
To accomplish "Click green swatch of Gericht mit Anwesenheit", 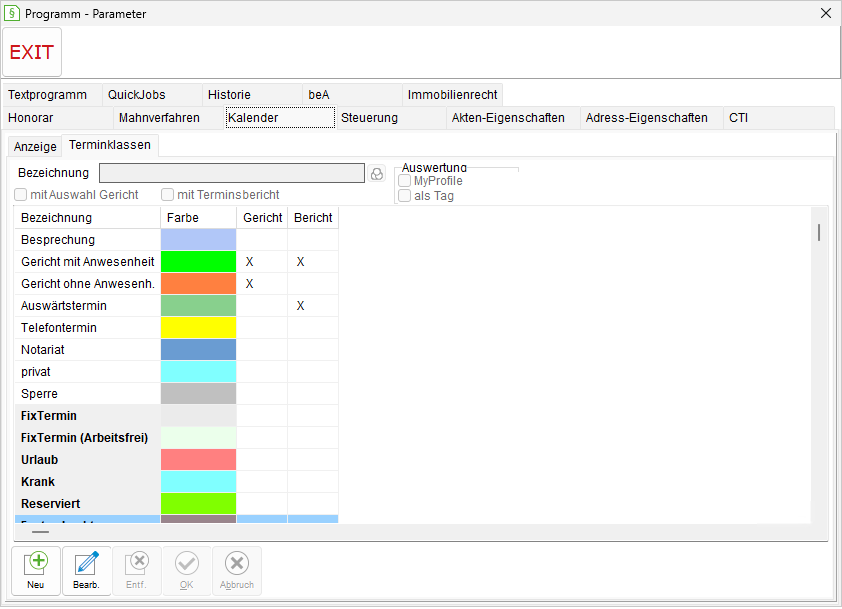I will (x=198, y=262).
